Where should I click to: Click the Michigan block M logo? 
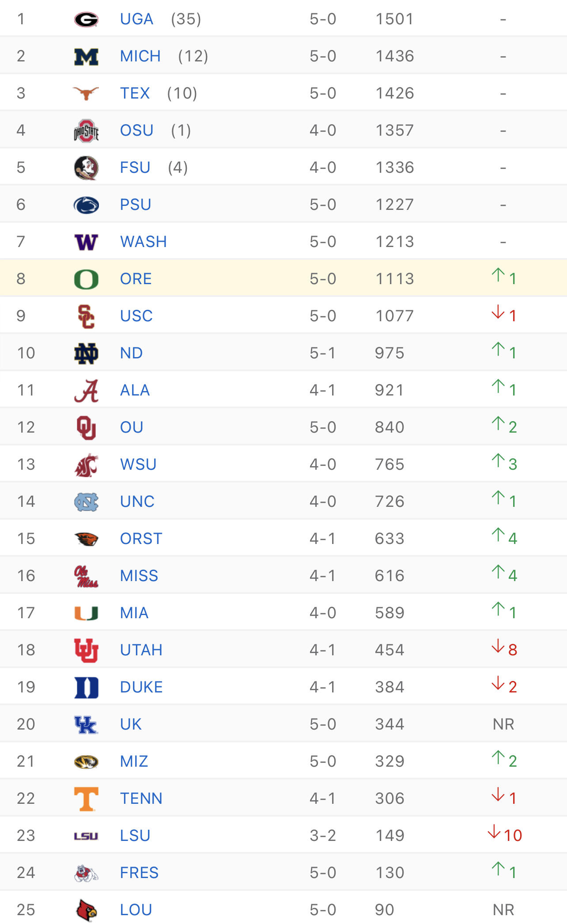[x=86, y=57]
